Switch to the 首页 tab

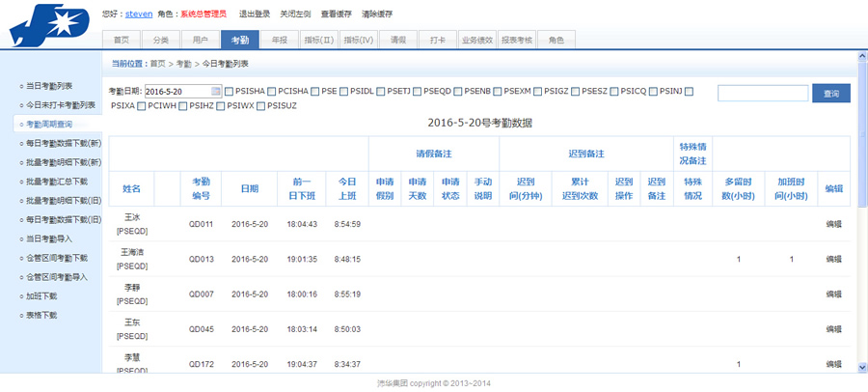click(122, 40)
